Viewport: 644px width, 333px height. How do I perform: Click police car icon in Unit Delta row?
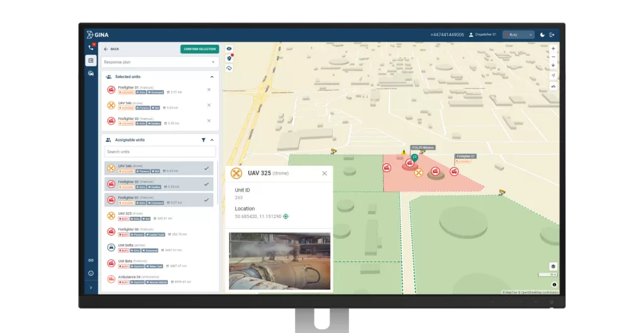click(x=111, y=248)
